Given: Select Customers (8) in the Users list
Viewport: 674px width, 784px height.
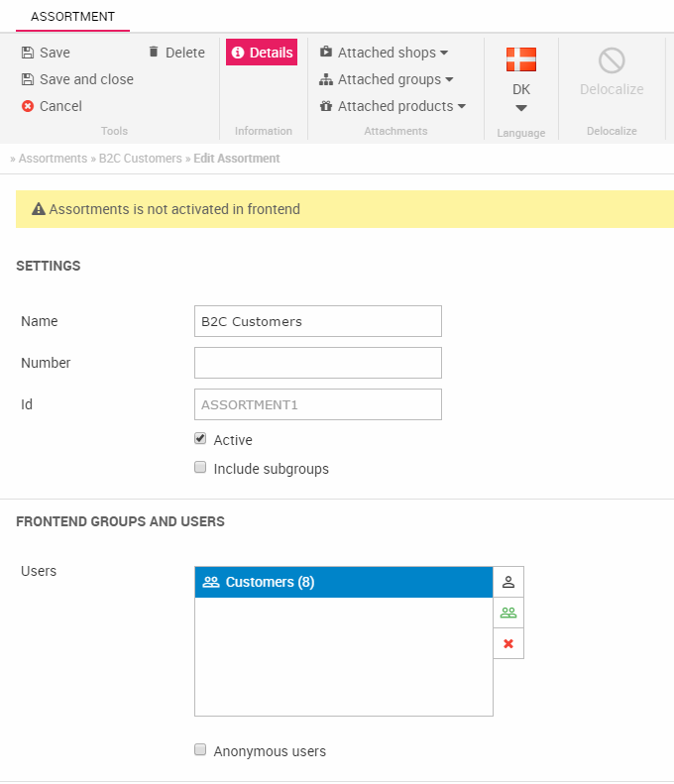Looking at the screenshot, I should click(343, 582).
